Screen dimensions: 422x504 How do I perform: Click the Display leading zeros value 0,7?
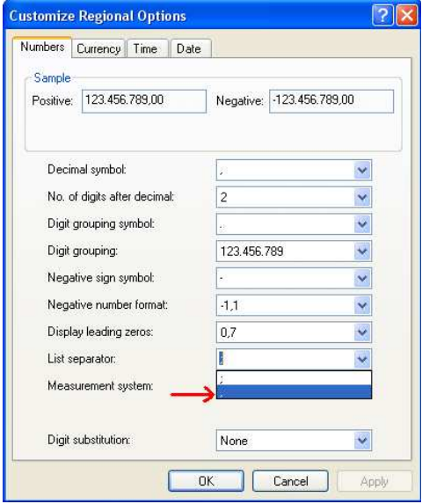pos(229,332)
